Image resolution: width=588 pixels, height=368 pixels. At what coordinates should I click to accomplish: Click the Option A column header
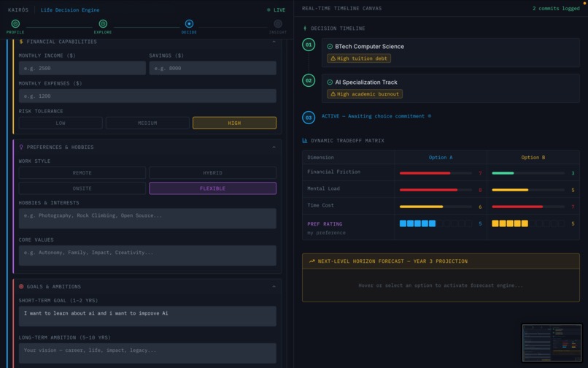click(x=441, y=157)
